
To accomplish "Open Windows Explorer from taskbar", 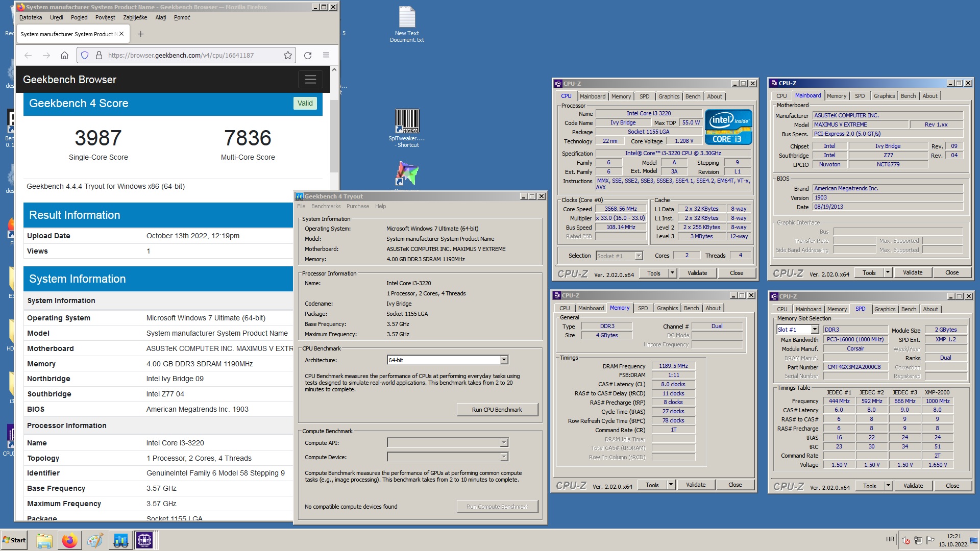I will (x=44, y=540).
